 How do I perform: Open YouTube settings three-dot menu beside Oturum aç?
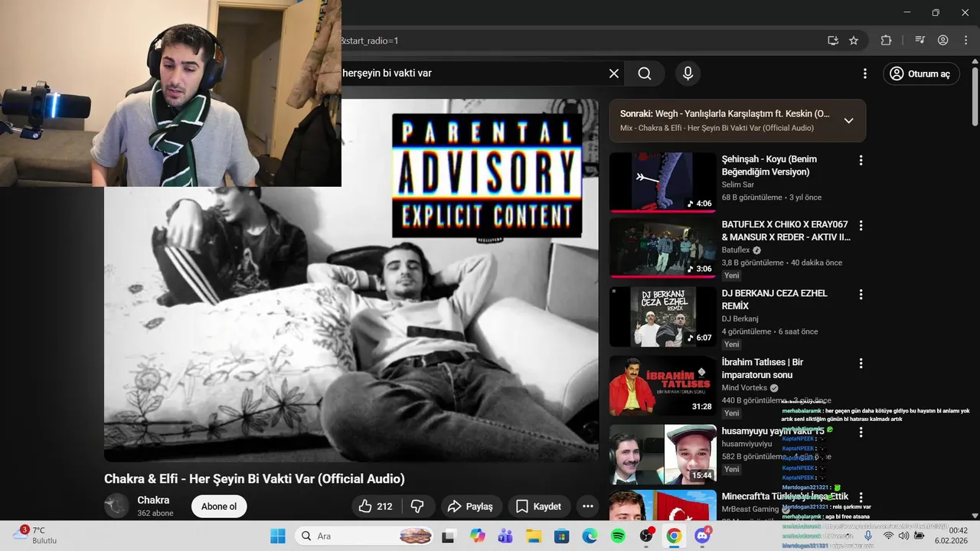(865, 73)
